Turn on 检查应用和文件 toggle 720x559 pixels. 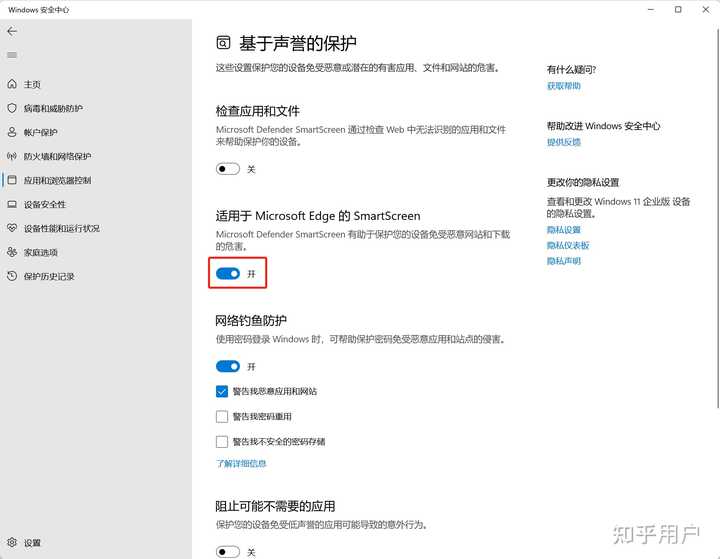coord(228,169)
